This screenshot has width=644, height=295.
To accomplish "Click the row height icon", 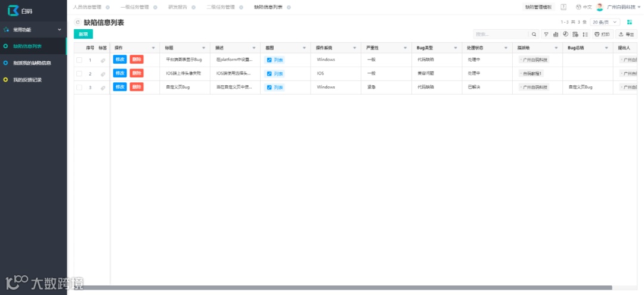I will (x=586, y=35).
